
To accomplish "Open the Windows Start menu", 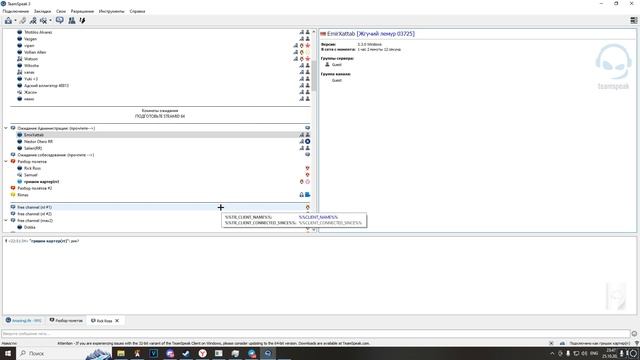I will (x=8, y=353).
